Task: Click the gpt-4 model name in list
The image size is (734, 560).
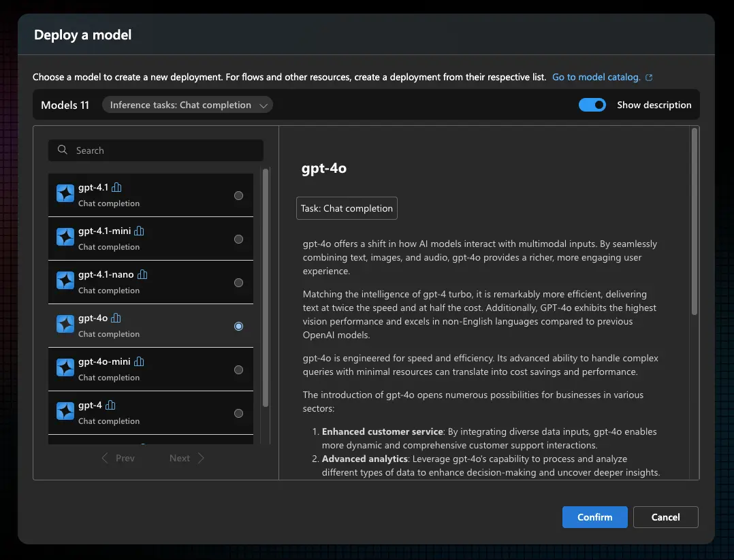Action: 90,405
